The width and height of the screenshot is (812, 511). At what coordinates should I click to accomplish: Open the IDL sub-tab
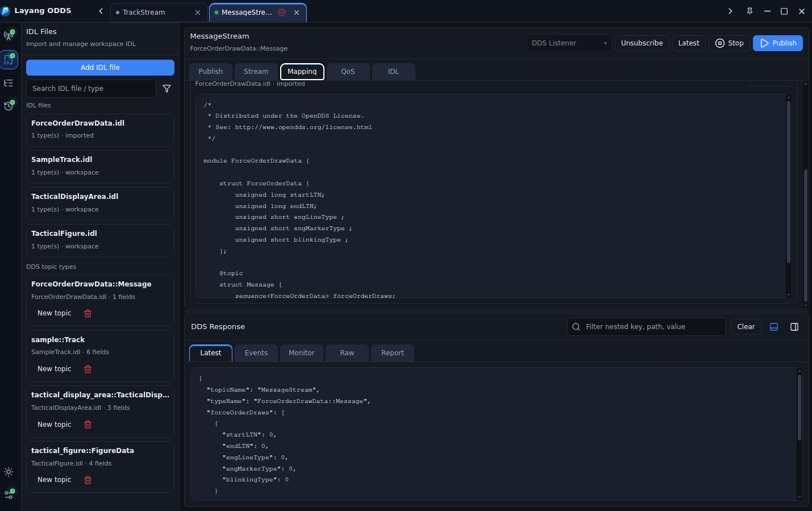393,72
